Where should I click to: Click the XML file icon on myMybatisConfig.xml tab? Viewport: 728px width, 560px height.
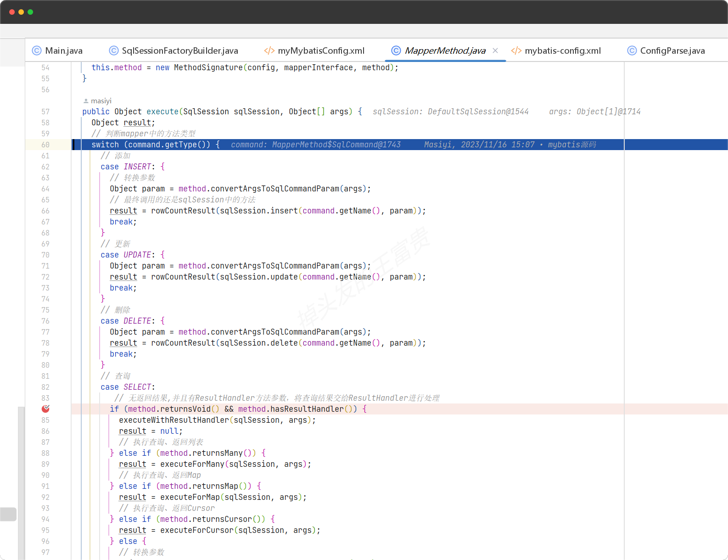point(269,50)
